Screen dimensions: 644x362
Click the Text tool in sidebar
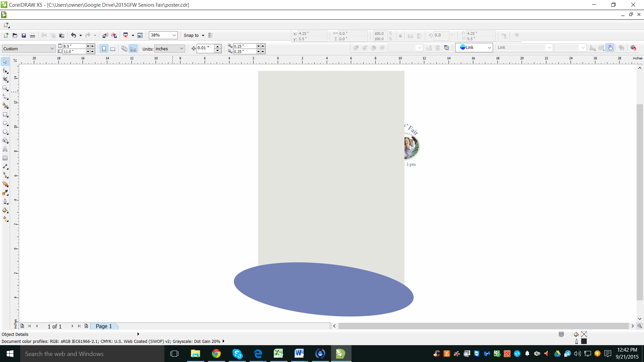click(6, 150)
